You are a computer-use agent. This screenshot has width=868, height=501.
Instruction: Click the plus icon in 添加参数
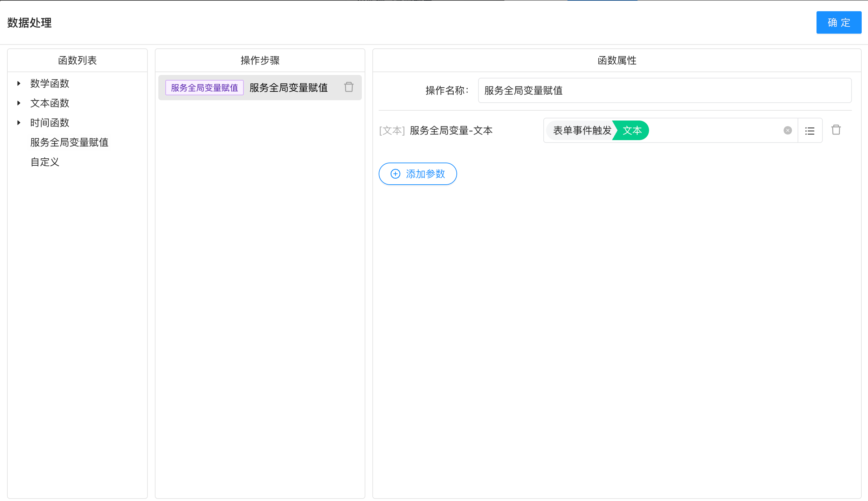(395, 174)
